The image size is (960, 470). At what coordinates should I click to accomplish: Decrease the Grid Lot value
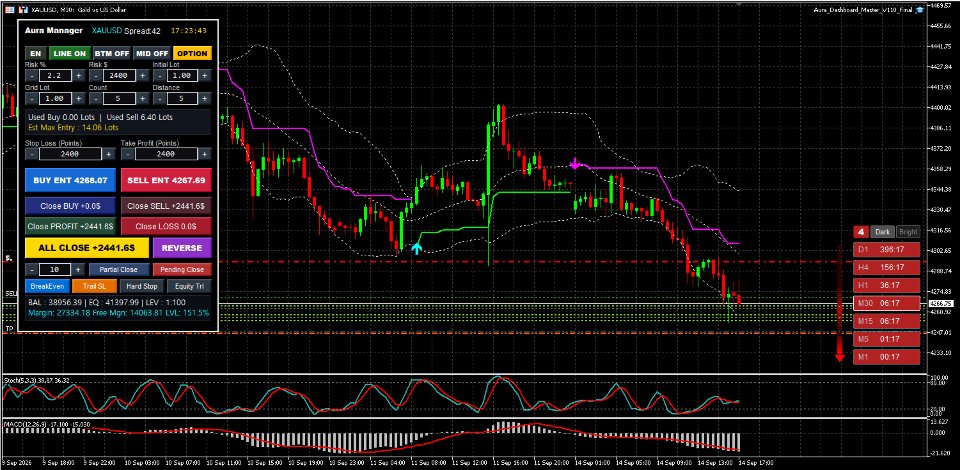(31, 99)
